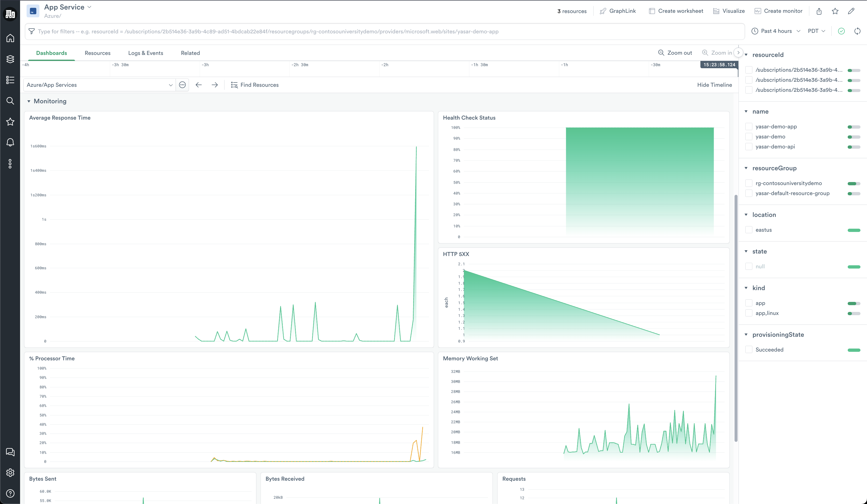Screen dimensions: 867x504
Task: Open the Logs & Events tab
Action: tap(146, 53)
